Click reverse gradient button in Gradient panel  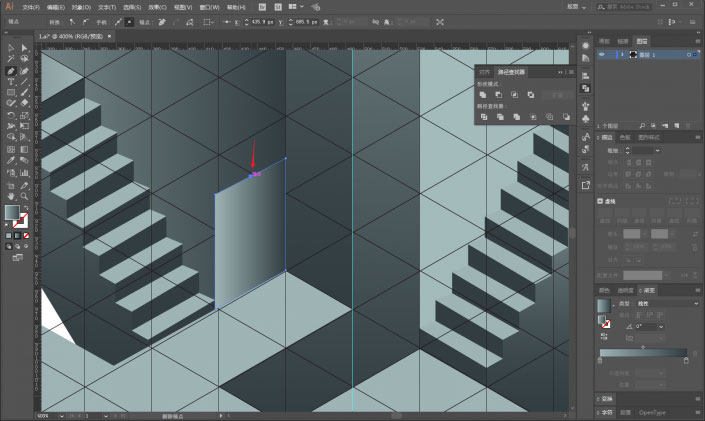(604, 336)
